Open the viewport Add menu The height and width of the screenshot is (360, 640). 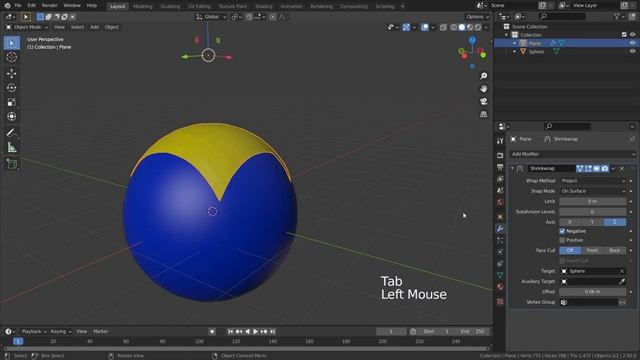(x=94, y=27)
